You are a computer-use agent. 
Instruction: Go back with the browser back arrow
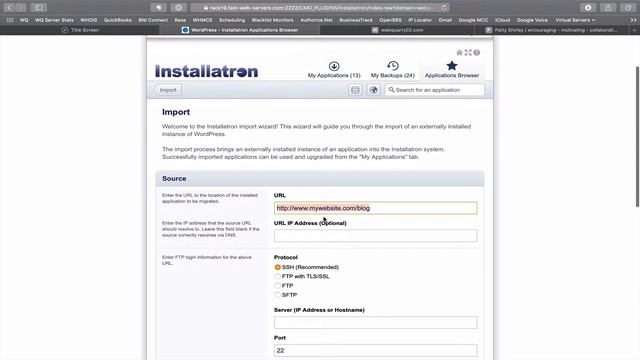[x=9, y=7]
